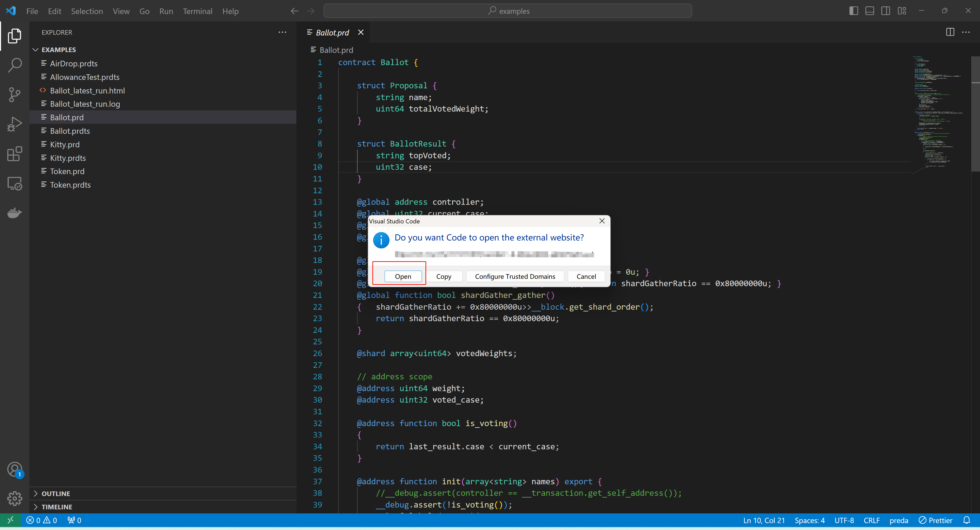Open the editor More Actions menu
Image resolution: width=980 pixels, height=530 pixels.
click(966, 32)
